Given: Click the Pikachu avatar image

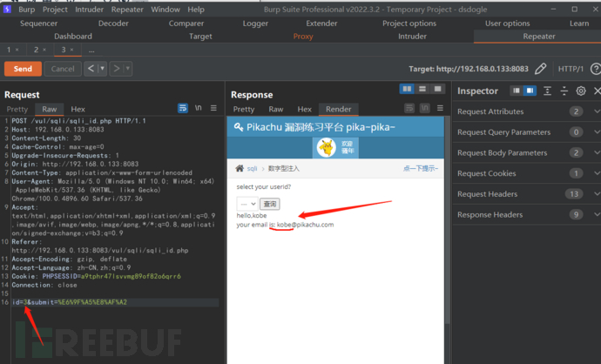Looking at the screenshot, I should (327, 147).
